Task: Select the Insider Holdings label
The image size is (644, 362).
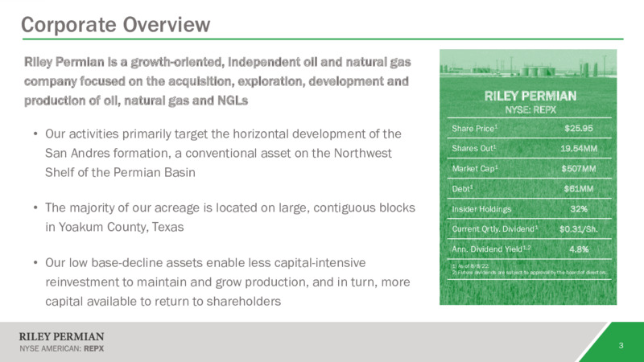Action: pyautogui.click(x=481, y=209)
